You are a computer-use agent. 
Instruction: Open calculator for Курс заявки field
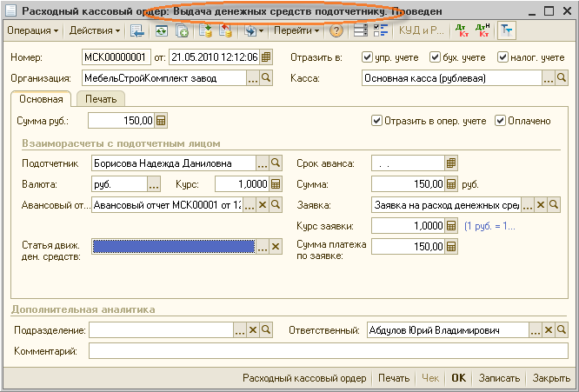point(451,226)
